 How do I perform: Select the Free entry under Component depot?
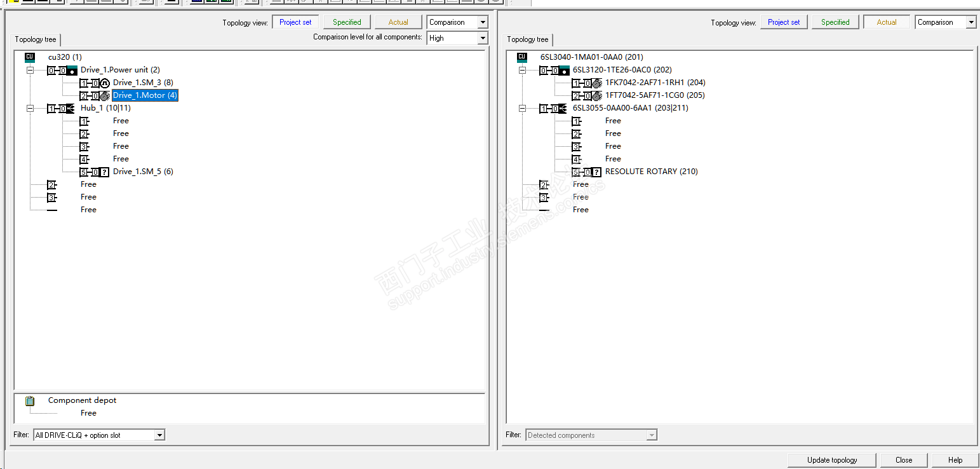(x=89, y=413)
